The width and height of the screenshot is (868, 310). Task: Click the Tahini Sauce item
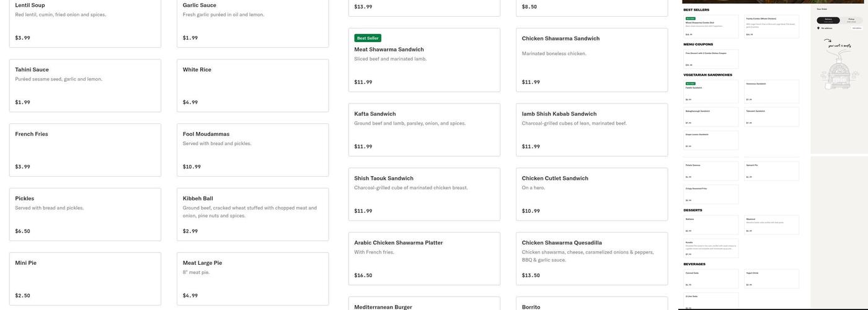click(x=85, y=86)
